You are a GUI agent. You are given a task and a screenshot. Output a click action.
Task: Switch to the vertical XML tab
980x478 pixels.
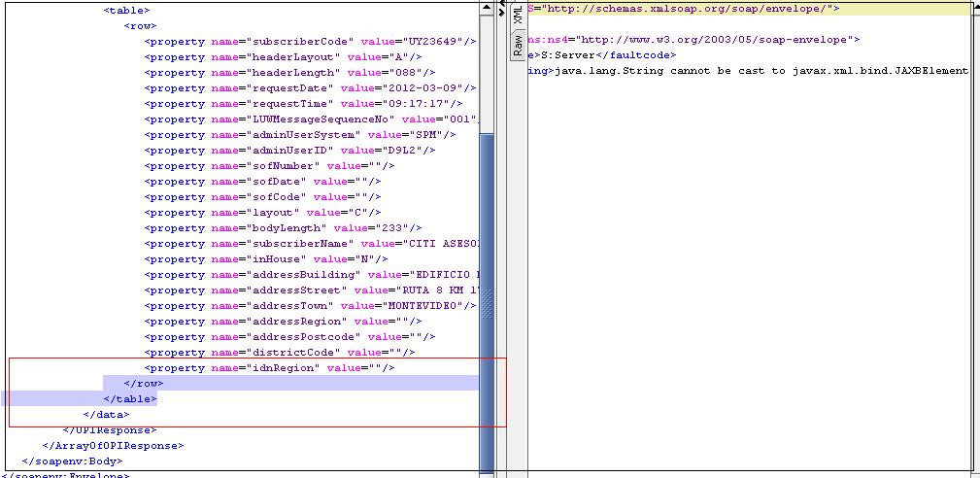click(x=518, y=14)
